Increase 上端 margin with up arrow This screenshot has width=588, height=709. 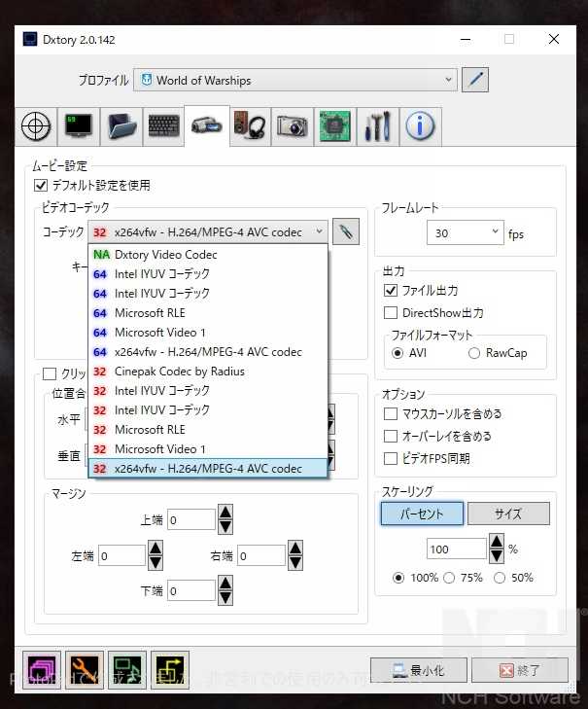click(225, 512)
